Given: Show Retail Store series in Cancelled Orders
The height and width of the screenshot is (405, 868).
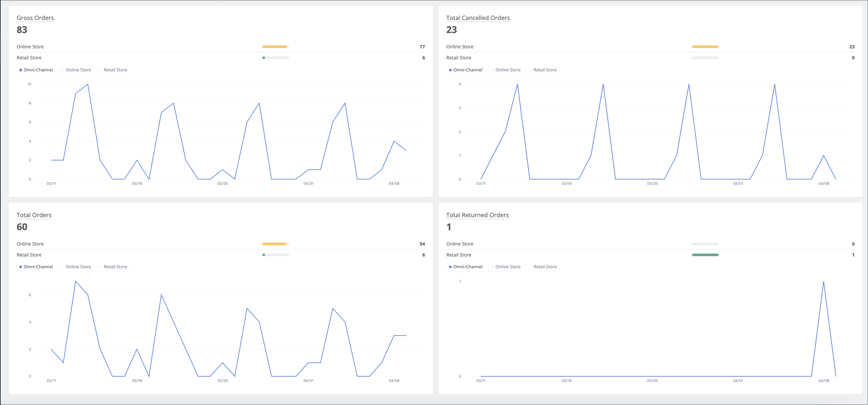Looking at the screenshot, I should (543, 70).
